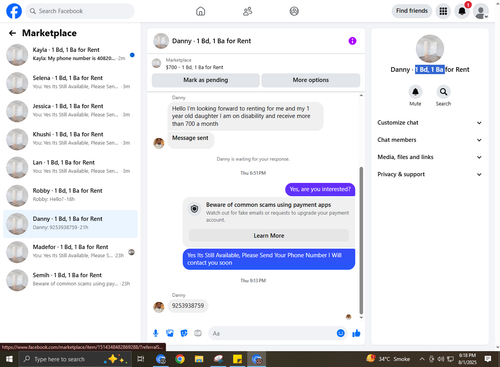Expand Privacy & support section
The width and height of the screenshot is (500, 367).
coord(430,174)
